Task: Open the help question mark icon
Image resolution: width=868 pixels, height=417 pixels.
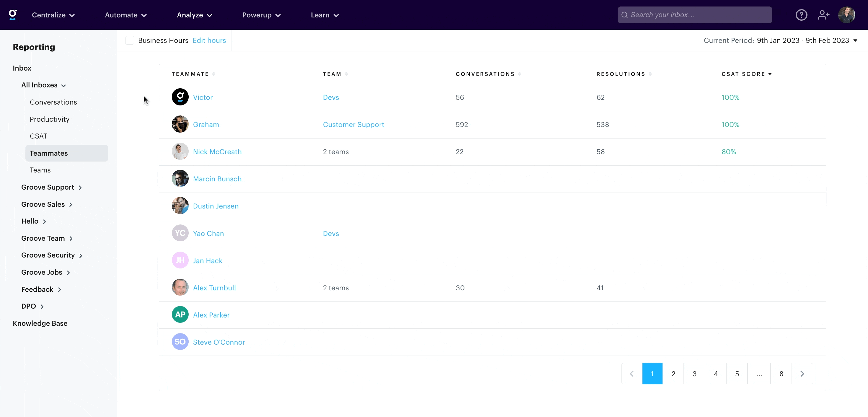Action: coord(801,15)
